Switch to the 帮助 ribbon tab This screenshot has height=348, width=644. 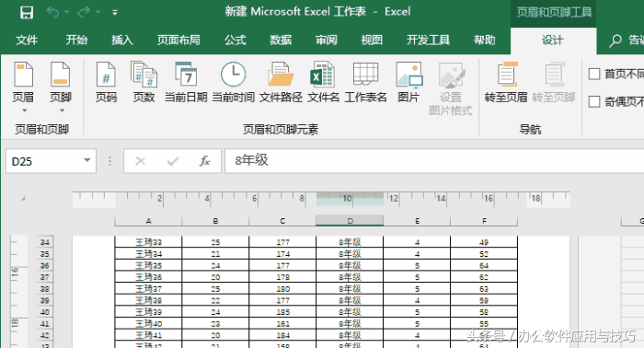[x=485, y=40]
